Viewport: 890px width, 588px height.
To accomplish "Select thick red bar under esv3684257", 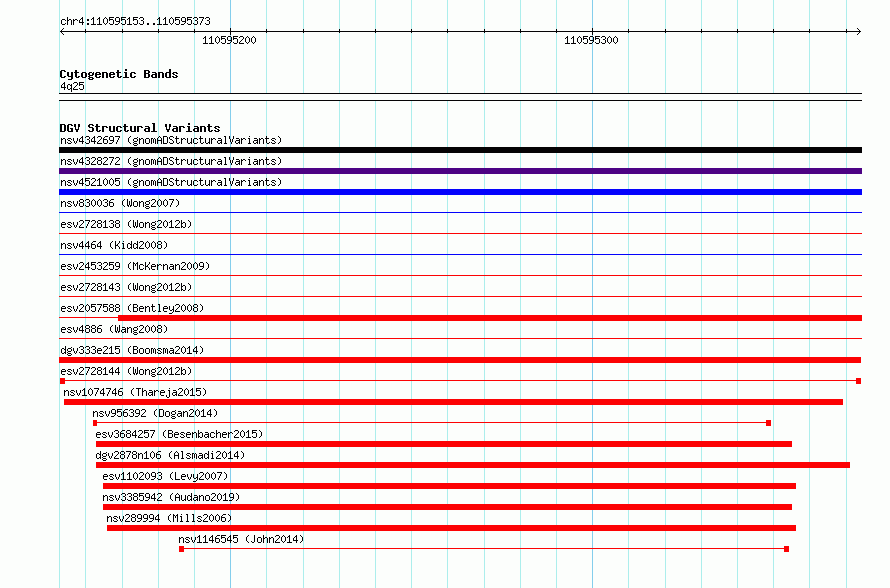I will pyautogui.click(x=444, y=444).
